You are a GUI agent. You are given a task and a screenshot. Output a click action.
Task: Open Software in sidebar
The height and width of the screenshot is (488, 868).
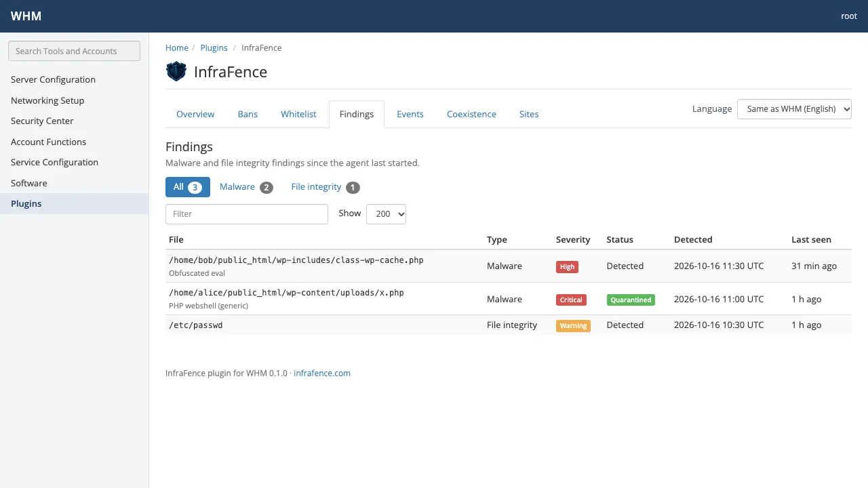click(74, 183)
